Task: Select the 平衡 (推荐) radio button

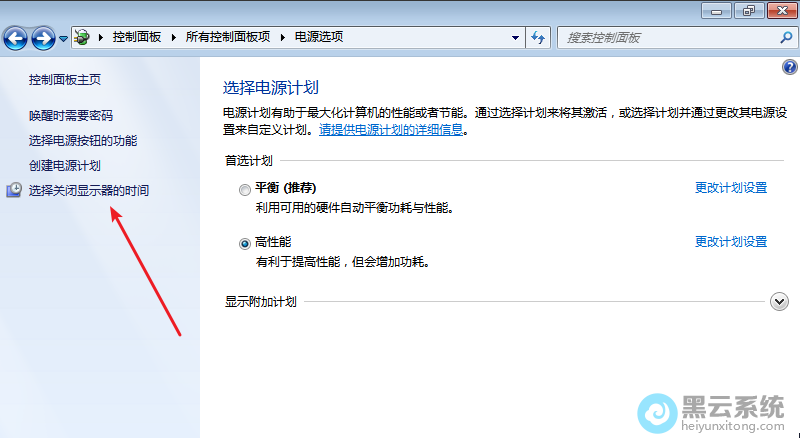Action: pos(245,189)
